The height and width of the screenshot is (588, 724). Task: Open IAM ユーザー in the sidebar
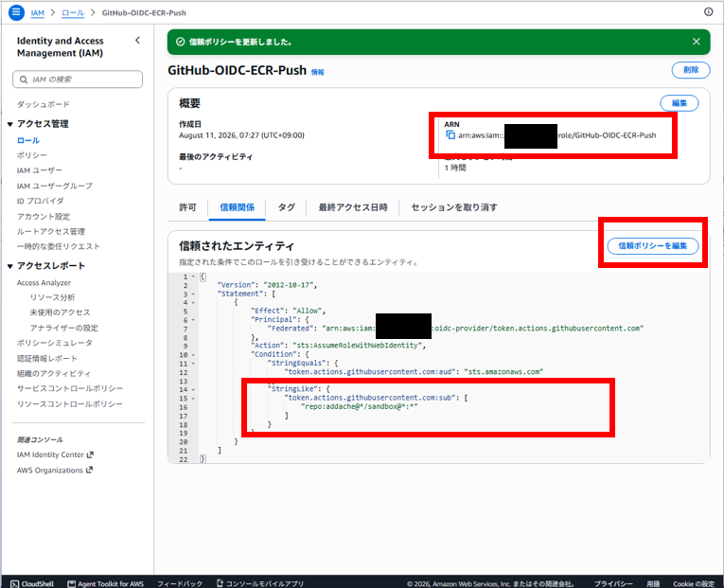pyautogui.click(x=39, y=170)
